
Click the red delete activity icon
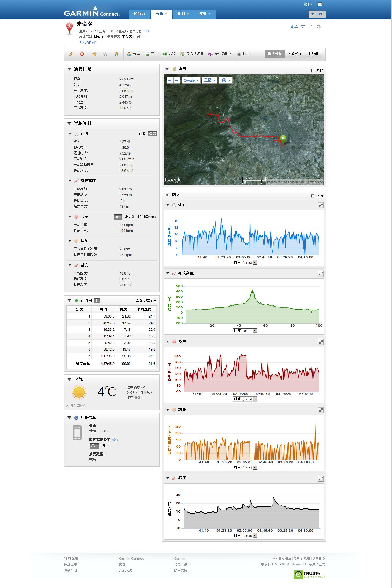coord(82,54)
